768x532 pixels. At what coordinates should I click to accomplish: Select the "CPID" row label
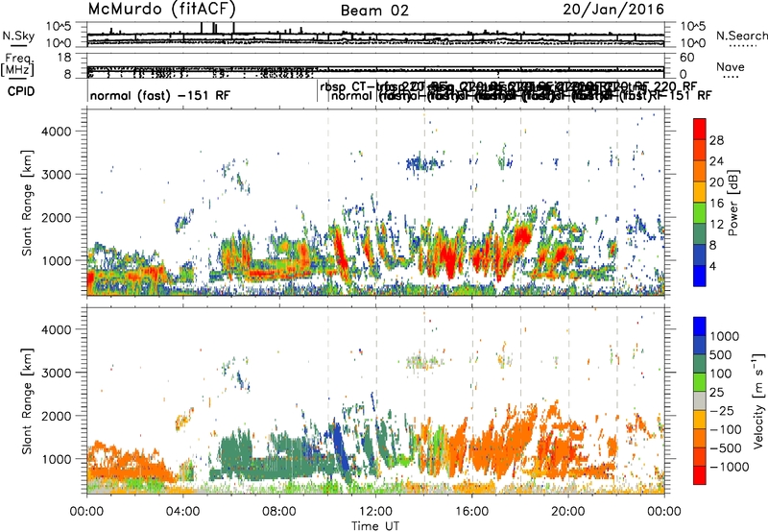click(21, 91)
